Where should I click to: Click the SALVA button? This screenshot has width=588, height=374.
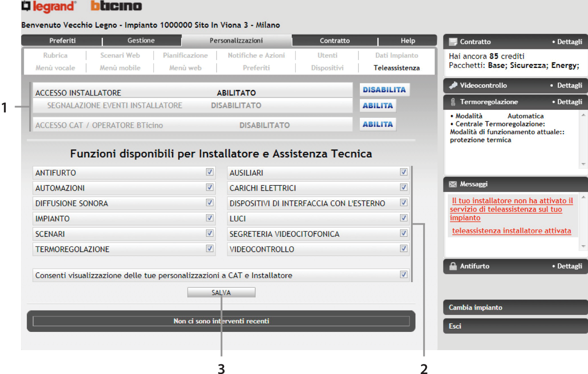coord(221,292)
